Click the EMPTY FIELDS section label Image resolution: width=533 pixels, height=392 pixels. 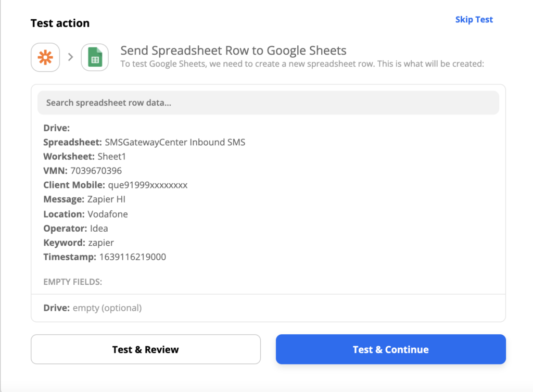(72, 282)
